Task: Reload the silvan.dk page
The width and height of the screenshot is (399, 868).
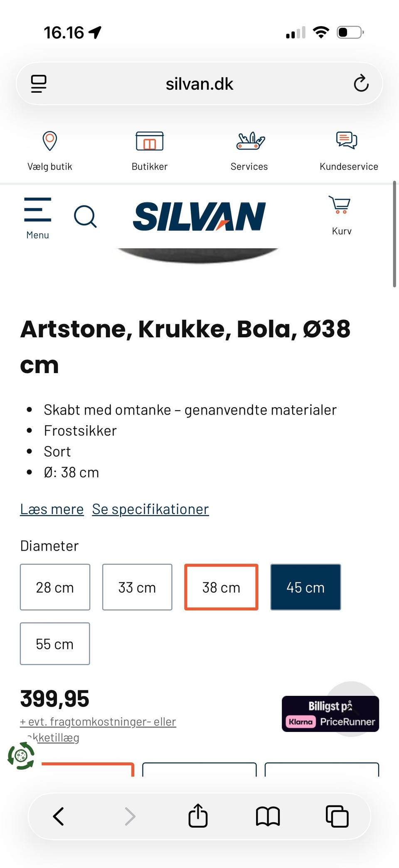Action: [x=361, y=83]
